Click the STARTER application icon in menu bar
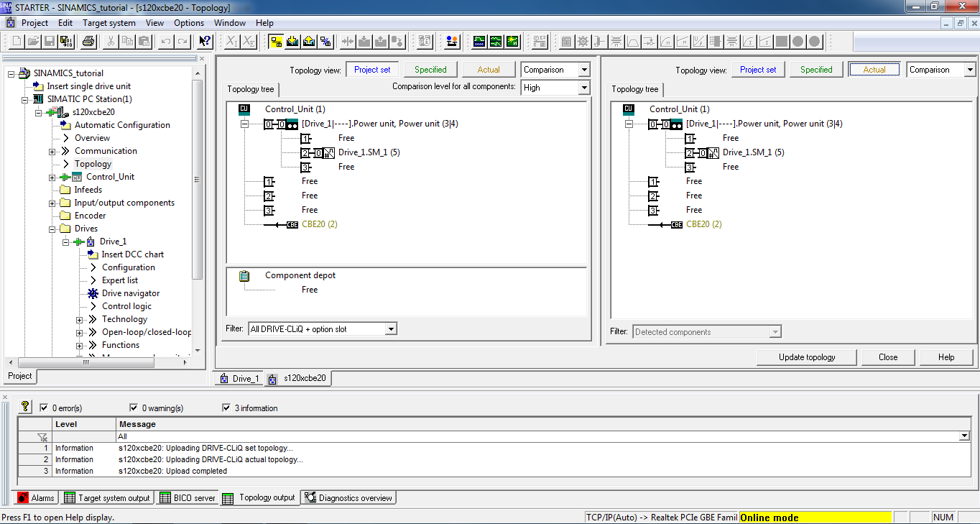 click(x=10, y=23)
